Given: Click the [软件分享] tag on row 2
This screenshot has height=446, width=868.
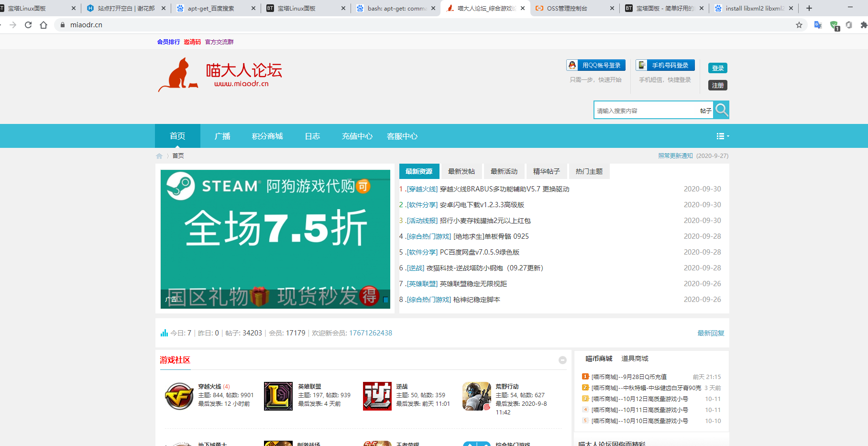Looking at the screenshot, I should coord(422,205).
